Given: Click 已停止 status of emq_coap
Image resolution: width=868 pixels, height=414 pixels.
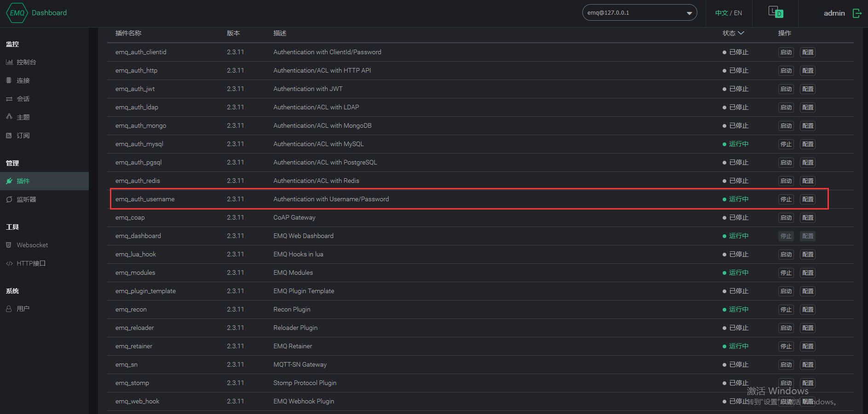Looking at the screenshot, I should [736, 217].
